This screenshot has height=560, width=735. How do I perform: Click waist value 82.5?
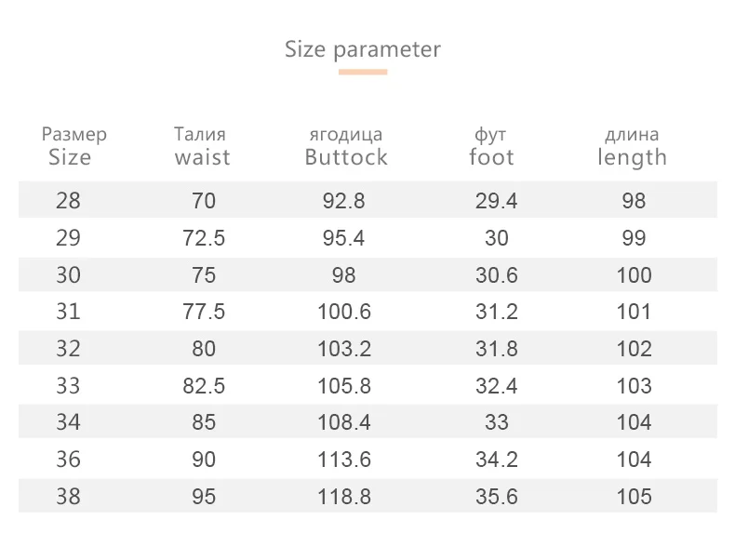204,386
